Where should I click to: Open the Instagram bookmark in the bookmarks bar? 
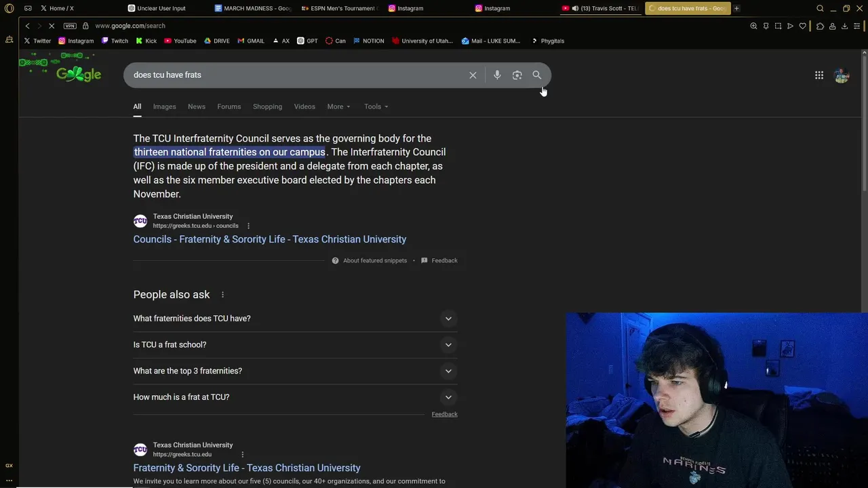[x=76, y=41]
